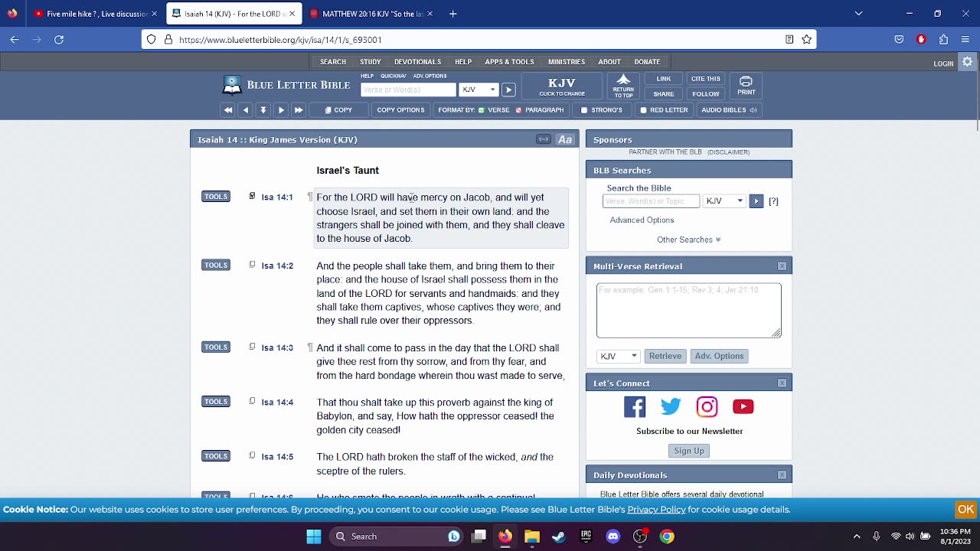Open File Explorer from the taskbar
This screenshot has width=980, height=551.
tap(532, 536)
